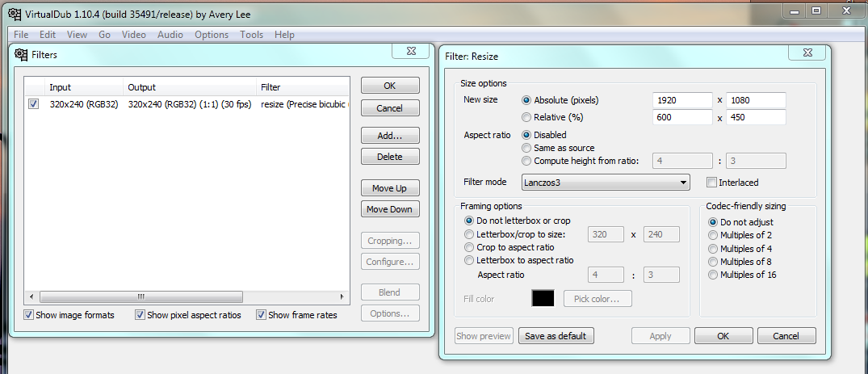
Task: Click the Filters dialog gear icon
Action: 21,54
